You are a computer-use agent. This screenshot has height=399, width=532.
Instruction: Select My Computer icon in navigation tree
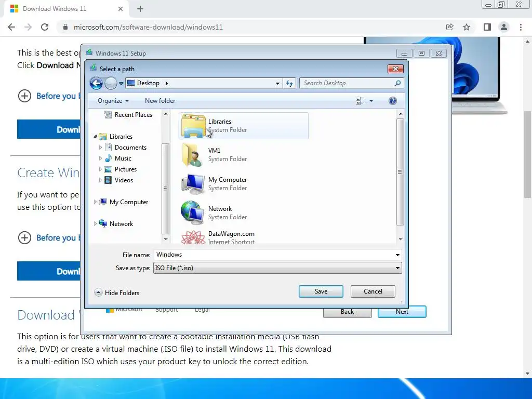pos(103,202)
